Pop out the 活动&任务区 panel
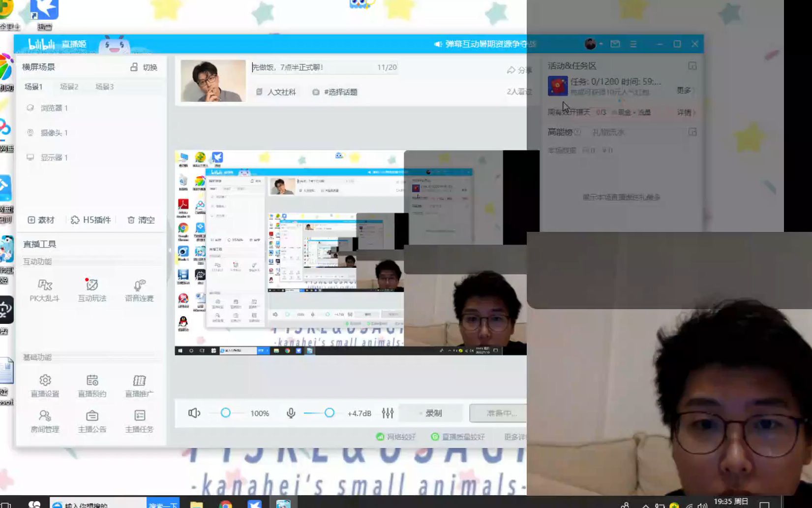The width and height of the screenshot is (812, 508). (692, 65)
